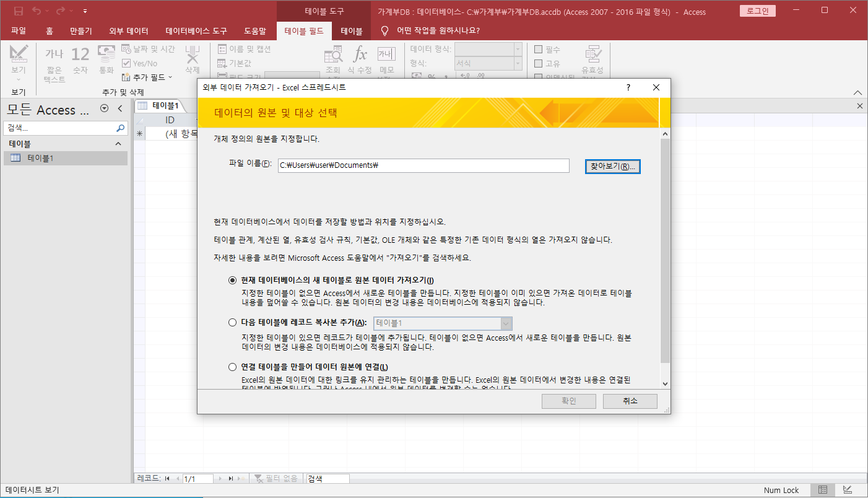Go to previous record in navigator
This screenshot has width=868, height=498.
178,479
